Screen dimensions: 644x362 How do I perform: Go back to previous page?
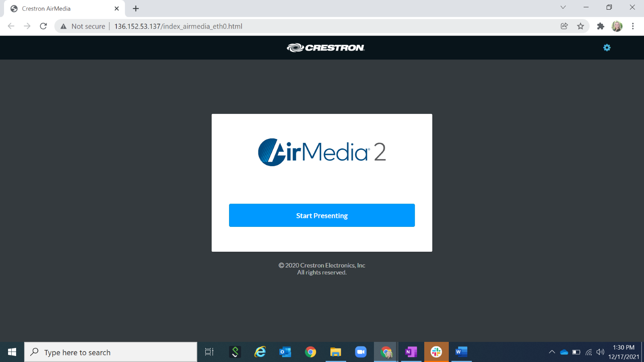11,26
